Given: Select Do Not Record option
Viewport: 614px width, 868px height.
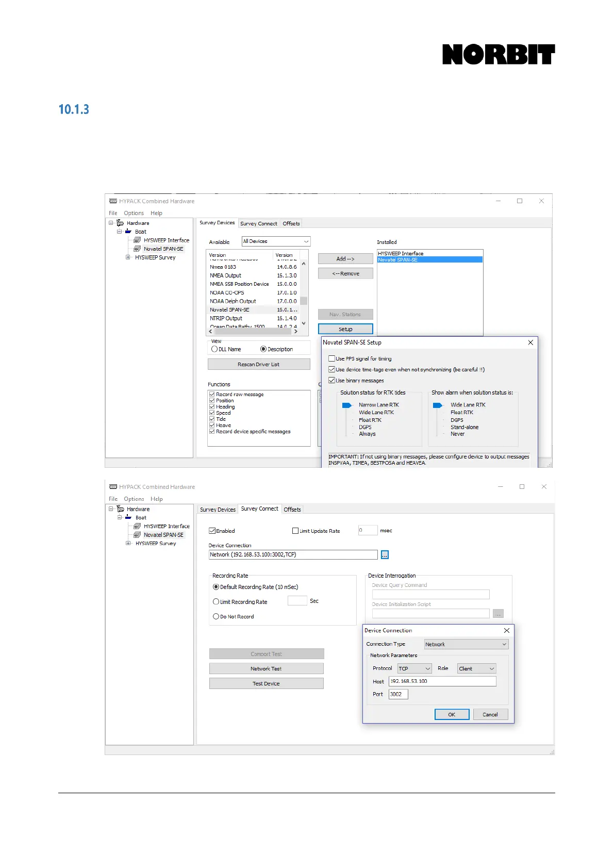Looking at the screenshot, I should tap(216, 616).
